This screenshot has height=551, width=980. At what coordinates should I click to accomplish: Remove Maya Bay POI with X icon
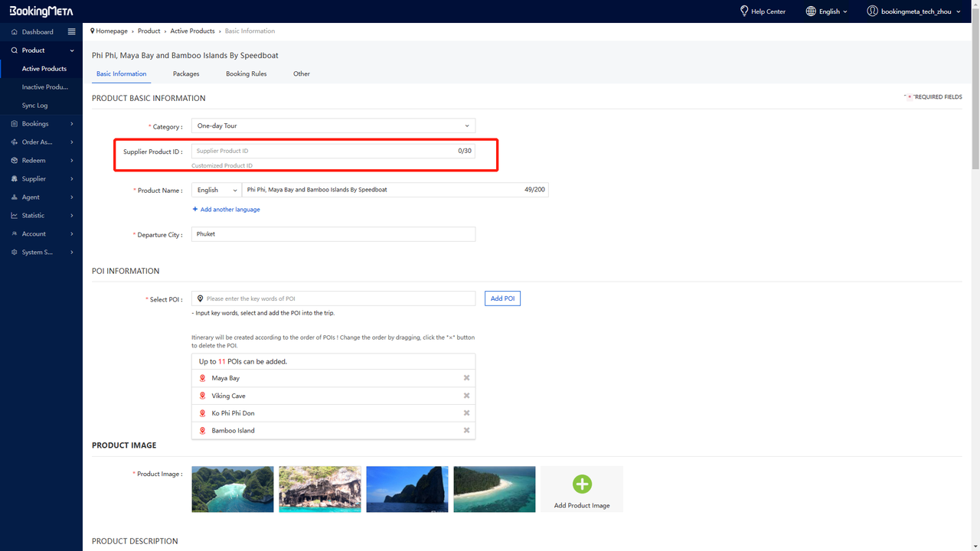point(466,378)
